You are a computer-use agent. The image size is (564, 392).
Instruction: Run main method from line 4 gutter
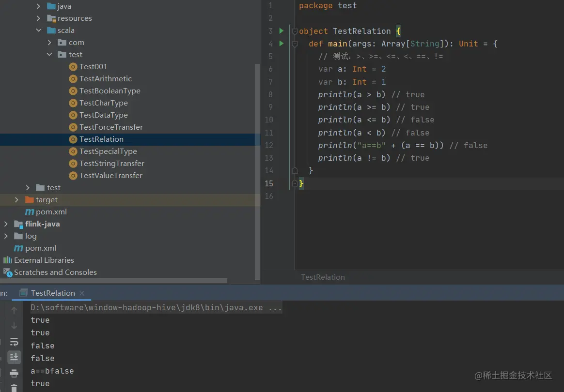coord(282,44)
